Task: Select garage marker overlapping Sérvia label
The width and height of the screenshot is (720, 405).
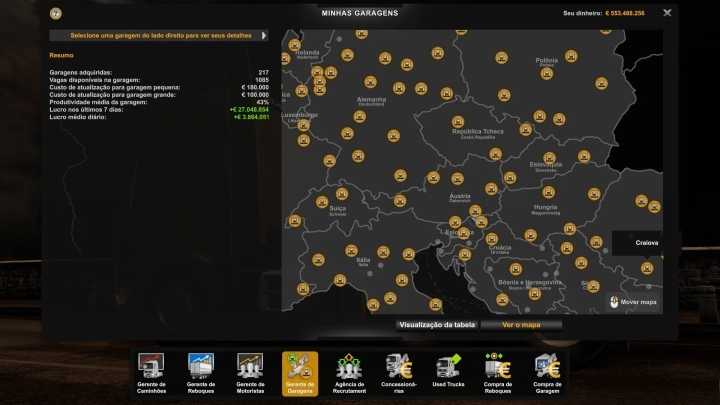Action: (593, 287)
